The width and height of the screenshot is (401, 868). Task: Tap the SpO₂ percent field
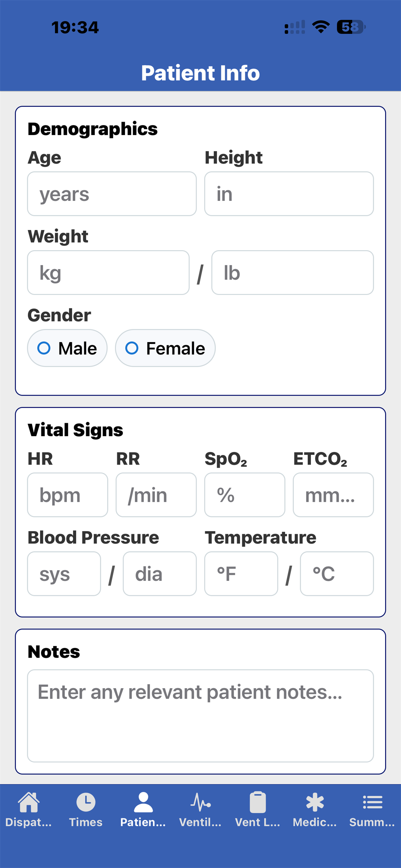[245, 495]
